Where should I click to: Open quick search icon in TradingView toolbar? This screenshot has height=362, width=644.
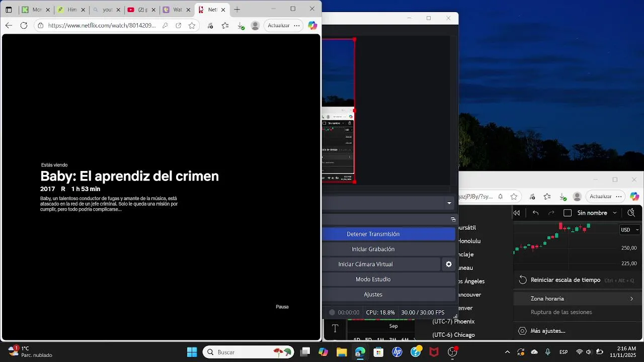tap(631, 213)
